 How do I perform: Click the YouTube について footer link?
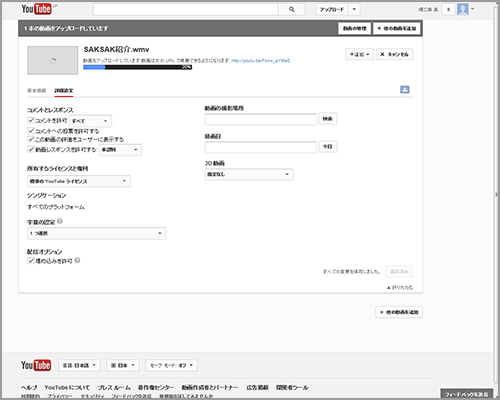tap(67, 387)
